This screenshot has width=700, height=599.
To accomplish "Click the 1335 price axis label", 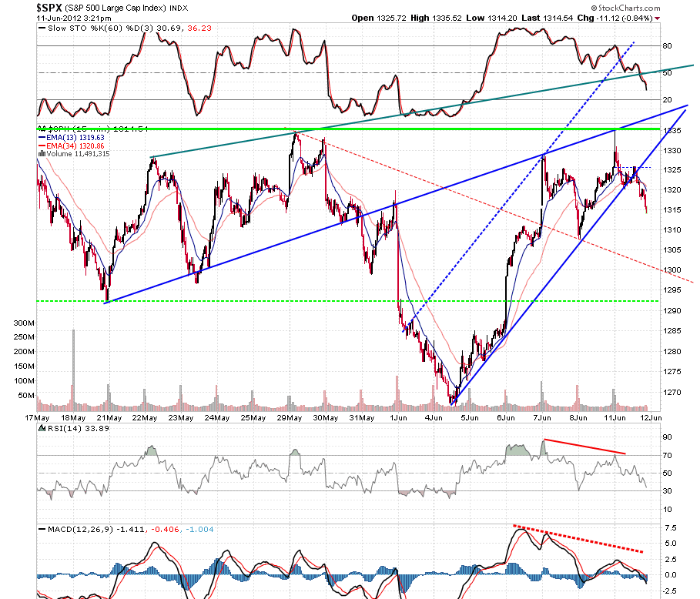I will (x=672, y=131).
